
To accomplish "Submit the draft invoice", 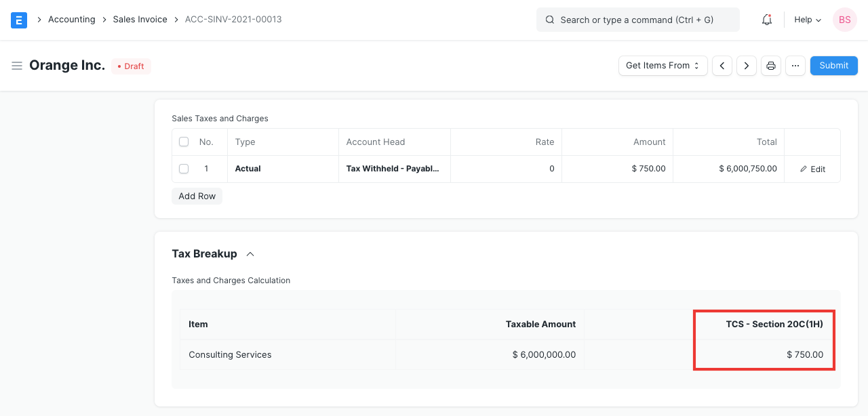I will (x=833, y=66).
